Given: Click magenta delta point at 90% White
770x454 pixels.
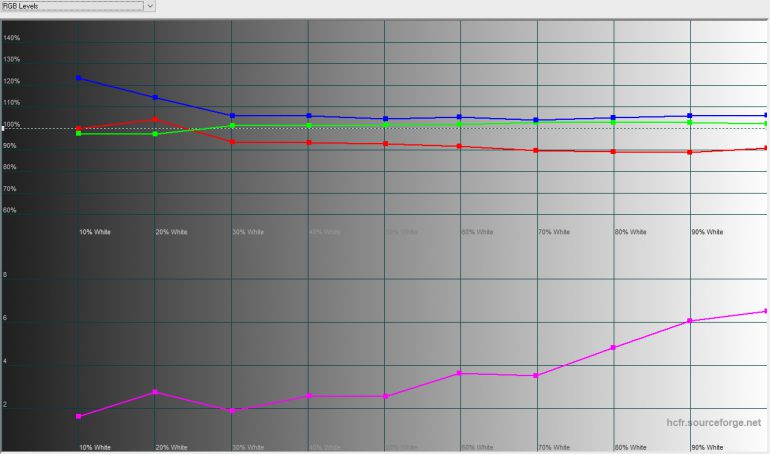Looking at the screenshot, I should (x=690, y=321).
